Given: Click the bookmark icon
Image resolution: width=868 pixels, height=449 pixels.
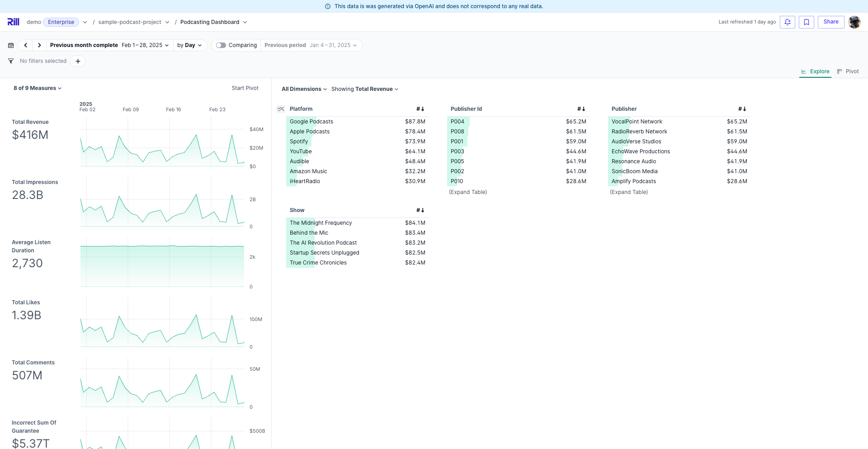Looking at the screenshot, I should pos(806,22).
